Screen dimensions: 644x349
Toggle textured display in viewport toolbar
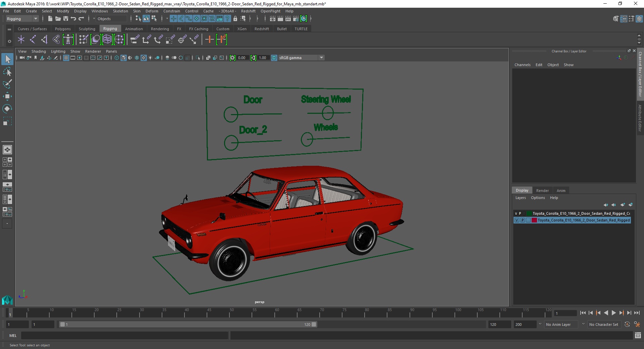144,58
